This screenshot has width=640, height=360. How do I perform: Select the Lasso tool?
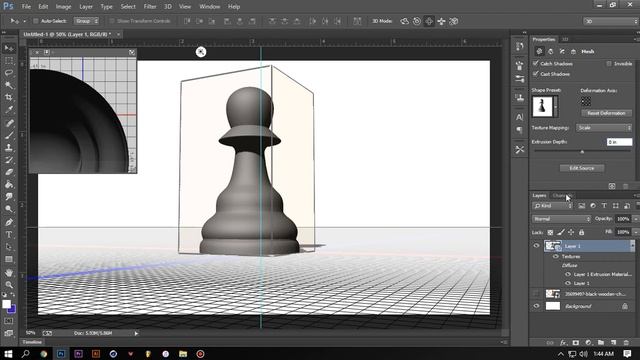point(9,73)
